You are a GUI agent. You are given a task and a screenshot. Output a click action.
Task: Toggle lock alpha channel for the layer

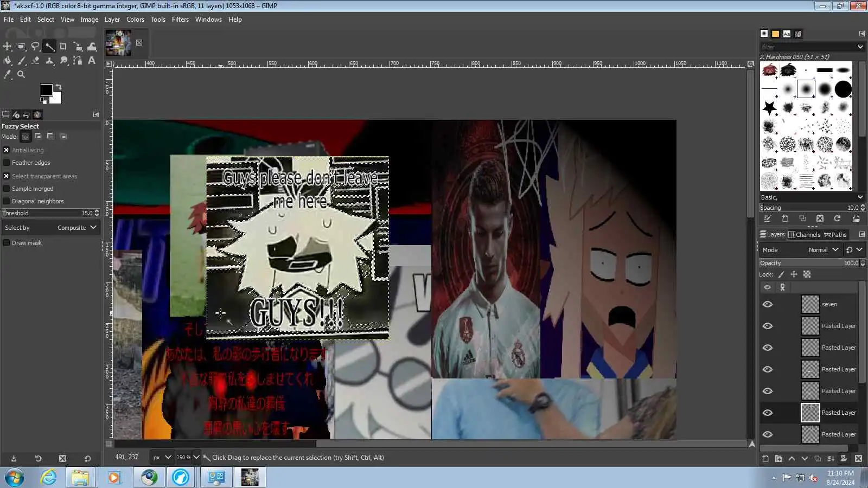click(807, 274)
